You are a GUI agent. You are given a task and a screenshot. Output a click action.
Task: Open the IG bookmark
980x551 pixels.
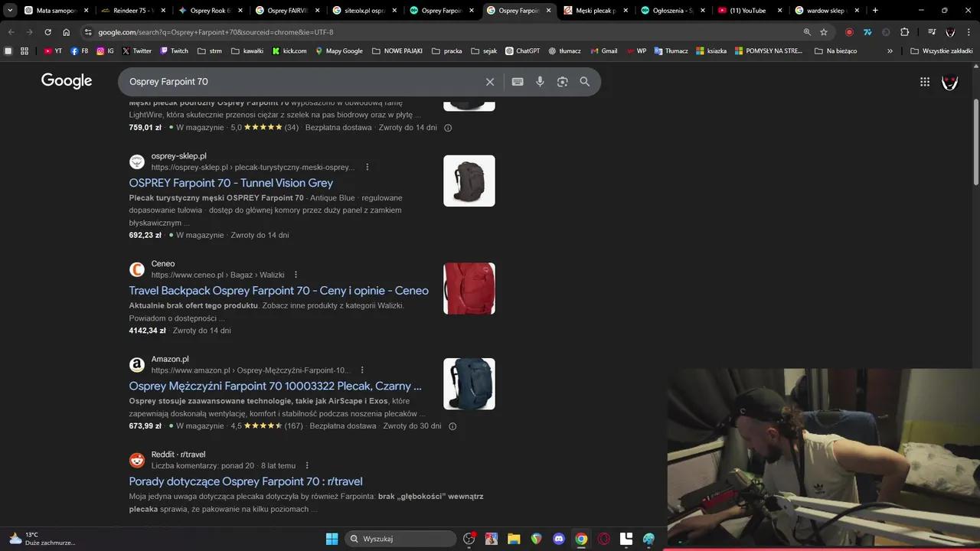(106, 51)
